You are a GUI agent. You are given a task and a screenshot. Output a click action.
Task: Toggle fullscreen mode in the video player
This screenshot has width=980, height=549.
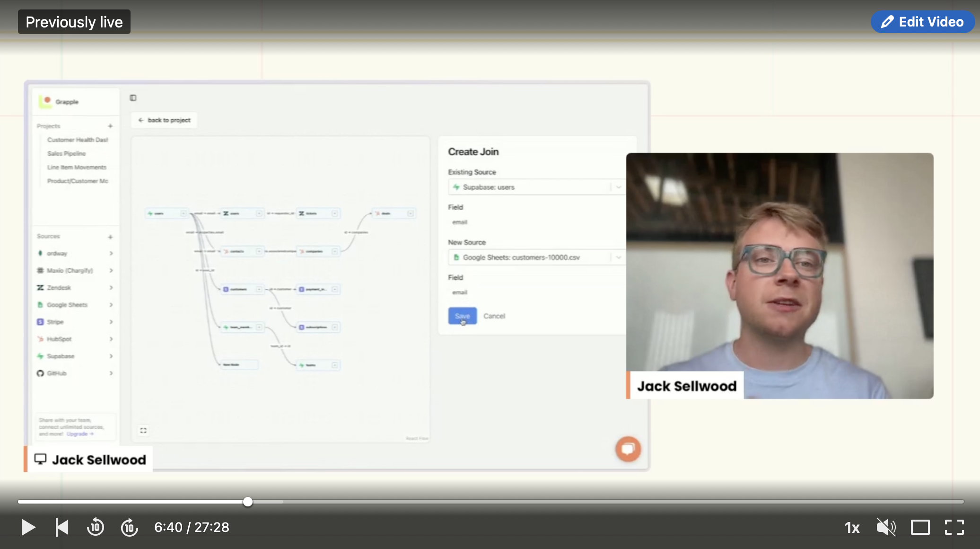[x=955, y=527]
